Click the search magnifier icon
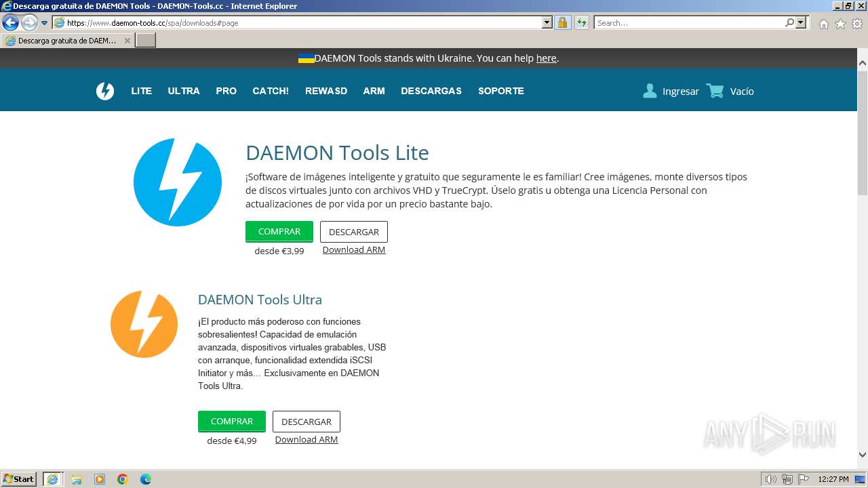 (789, 22)
